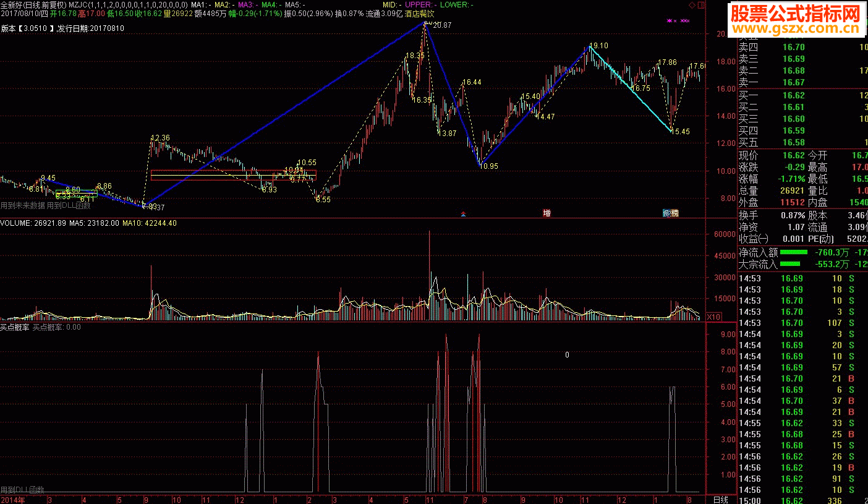Click the 现价 16.62 value
The image size is (868, 504).
point(794,155)
